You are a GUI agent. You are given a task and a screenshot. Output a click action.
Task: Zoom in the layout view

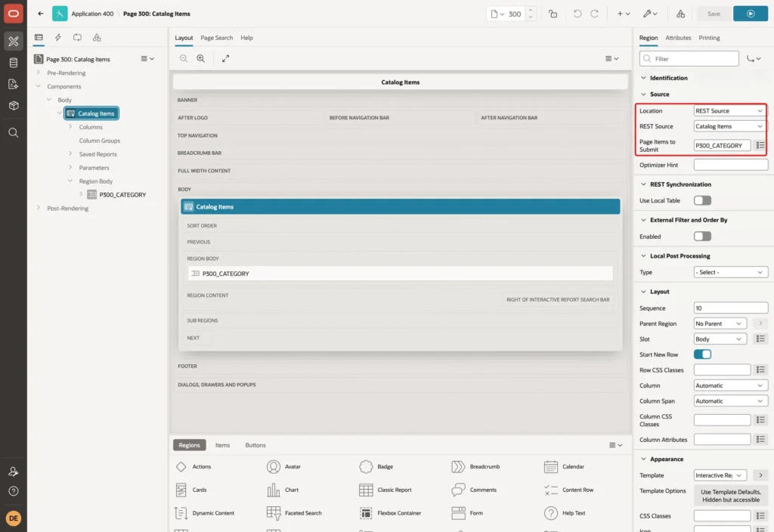[201, 58]
